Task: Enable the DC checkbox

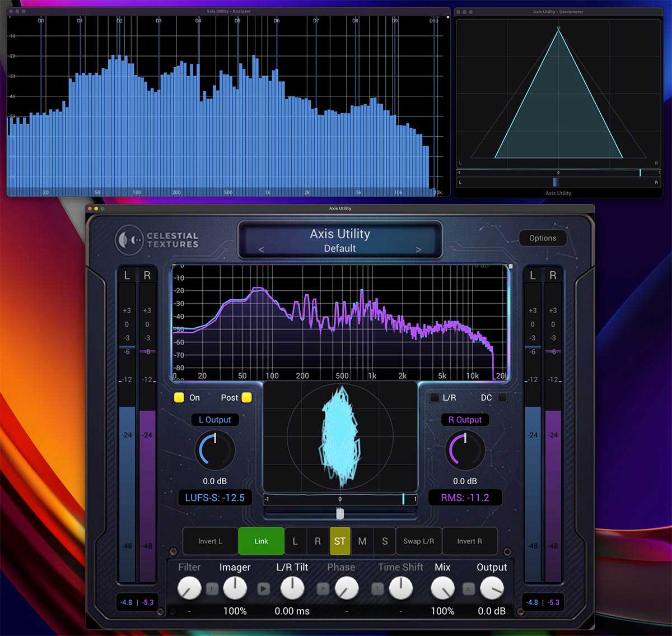Action: [x=502, y=397]
